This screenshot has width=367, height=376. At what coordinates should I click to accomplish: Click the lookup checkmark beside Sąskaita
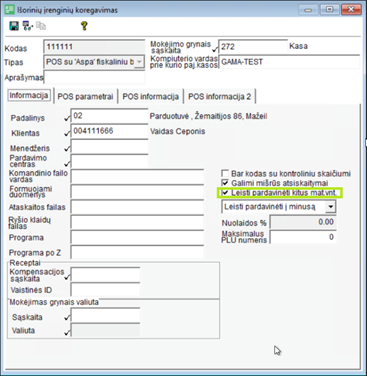(67, 318)
